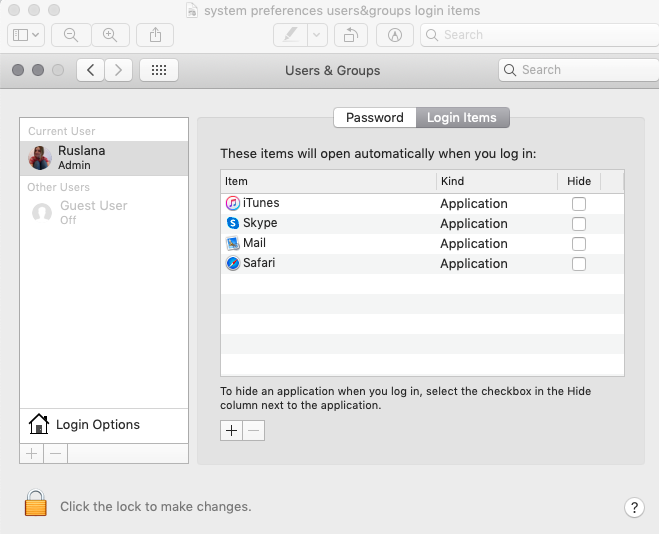Viewport: 659px width, 534px height.
Task: Zoom out in the Preview toolbar
Action: [71, 35]
